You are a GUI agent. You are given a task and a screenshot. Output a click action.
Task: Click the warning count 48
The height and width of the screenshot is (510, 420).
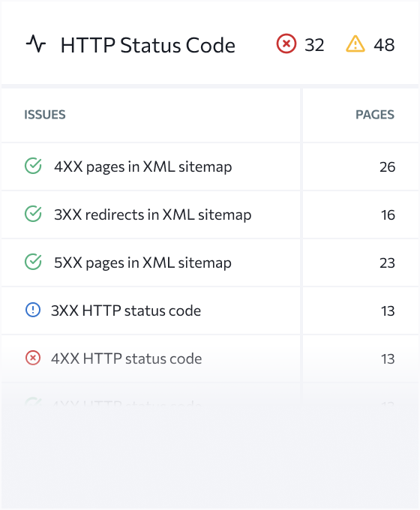384,45
